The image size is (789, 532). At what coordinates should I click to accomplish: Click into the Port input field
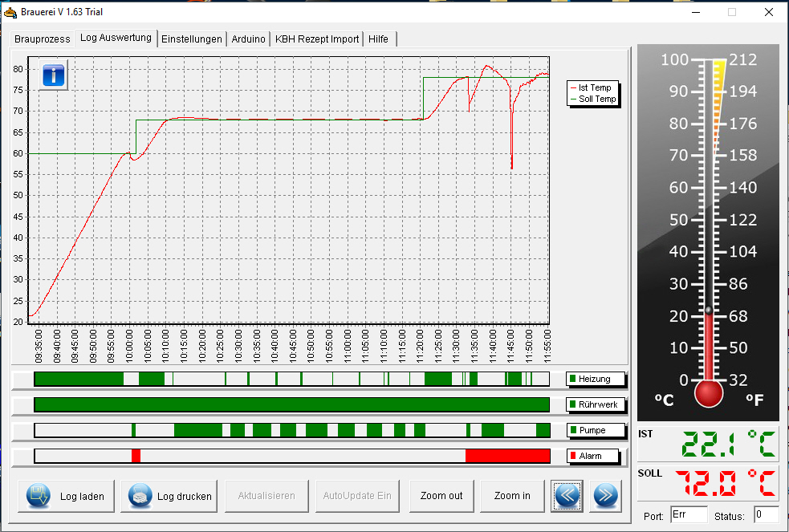coord(689,515)
